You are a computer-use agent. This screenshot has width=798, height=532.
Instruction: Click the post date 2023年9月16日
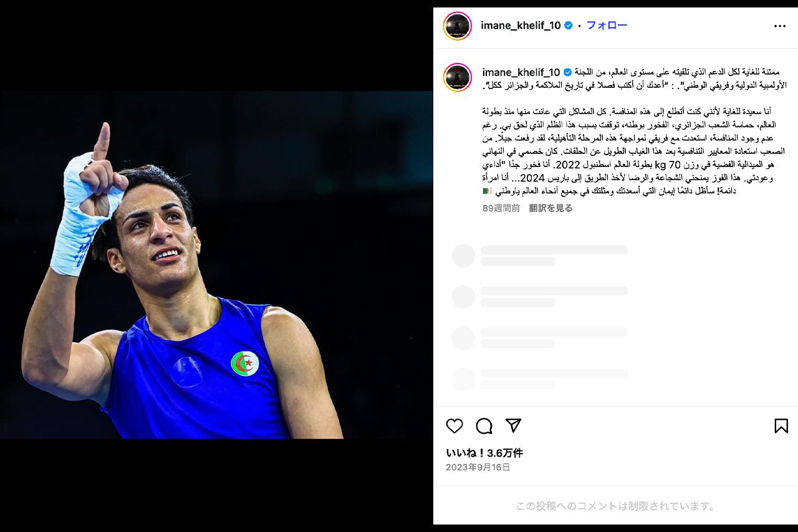tap(478, 467)
